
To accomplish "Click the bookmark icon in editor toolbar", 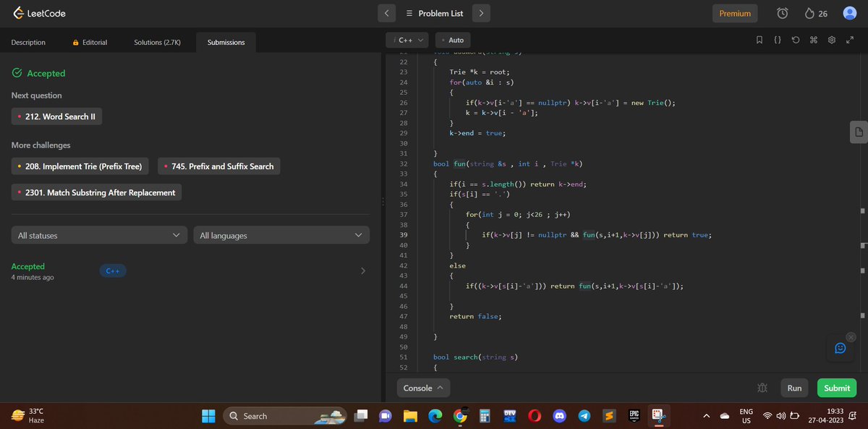I will 759,41.
